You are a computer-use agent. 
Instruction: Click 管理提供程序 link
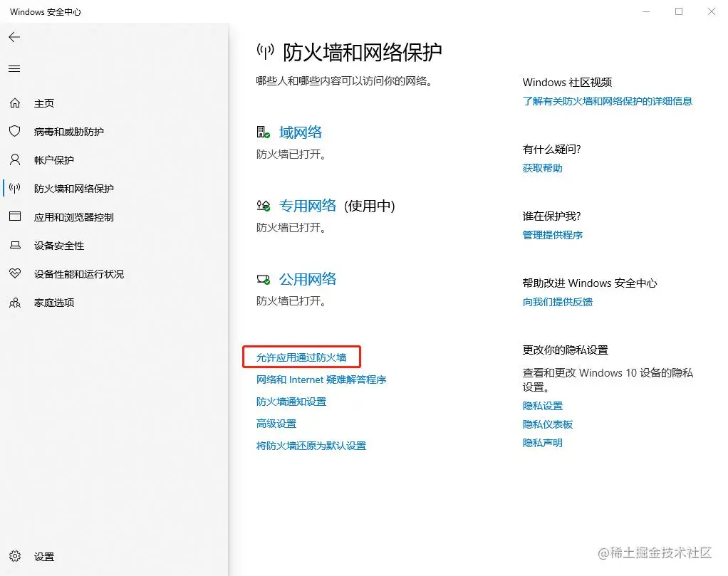click(x=553, y=235)
